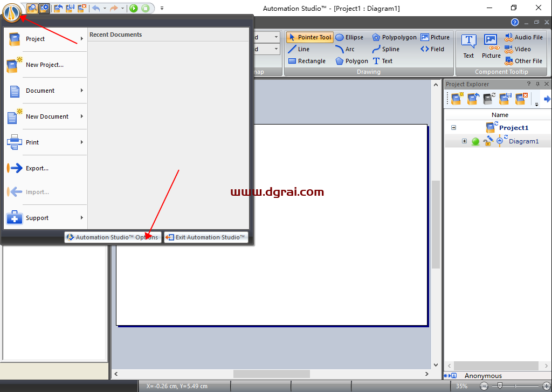552x392 pixels.
Task: Open the New Document submenu
Action: (x=45, y=116)
